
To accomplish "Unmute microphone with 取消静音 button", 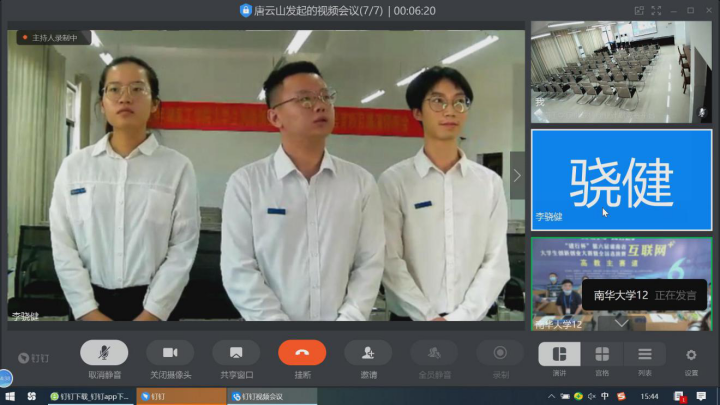I will [104, 354].
